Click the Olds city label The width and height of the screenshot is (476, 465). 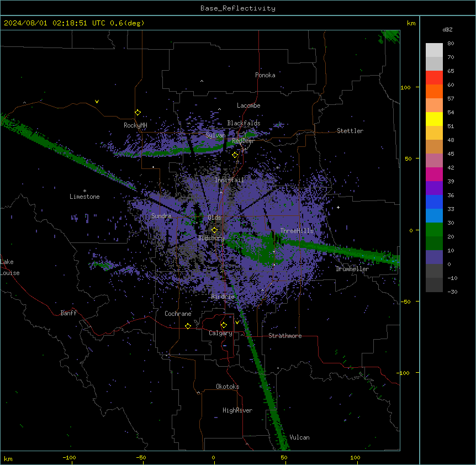click(x=214, y=218)
